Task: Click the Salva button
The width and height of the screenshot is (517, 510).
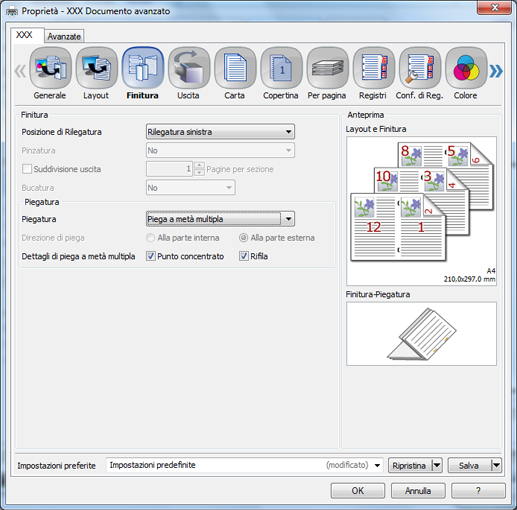Action: coord(469,465)
